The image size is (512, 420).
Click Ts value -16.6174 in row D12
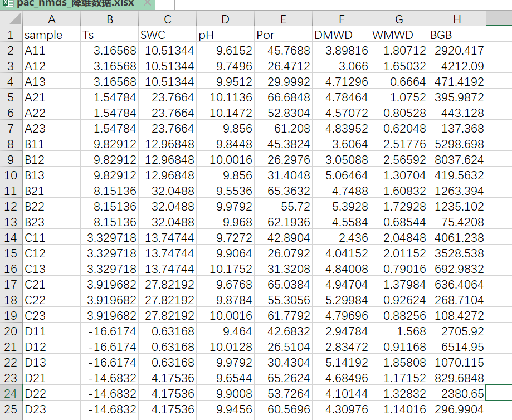[x=110, y=346]
